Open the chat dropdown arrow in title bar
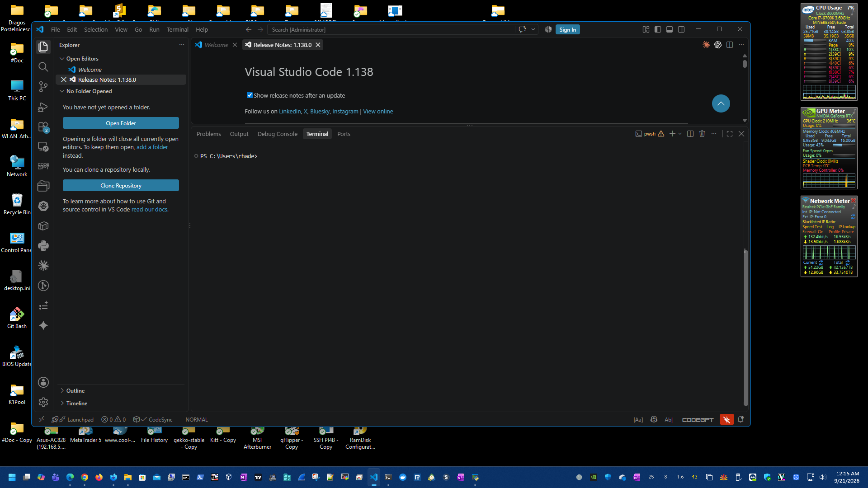Viewport: 868px width, 488px height. coord(533,29)
